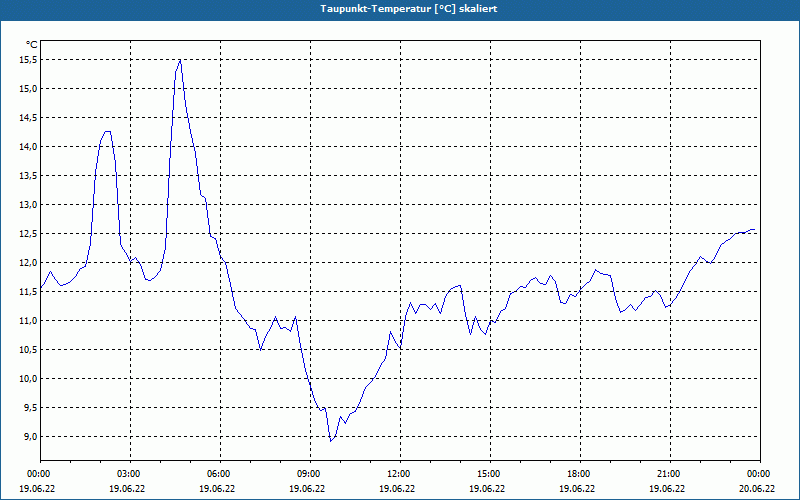The height and width of the screenshot is (500, 800).
Task: Click the 15:00 time label
Action: click(x=488, y=473)
